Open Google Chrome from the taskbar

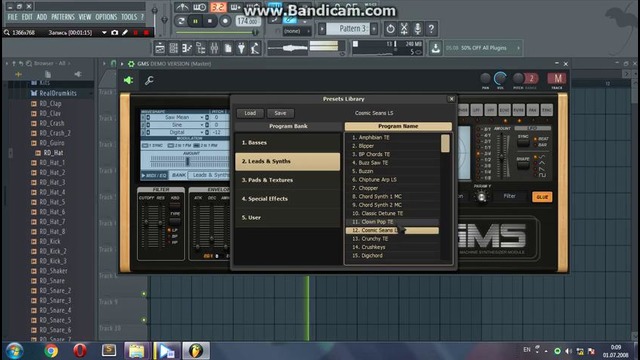pos(51,351)
